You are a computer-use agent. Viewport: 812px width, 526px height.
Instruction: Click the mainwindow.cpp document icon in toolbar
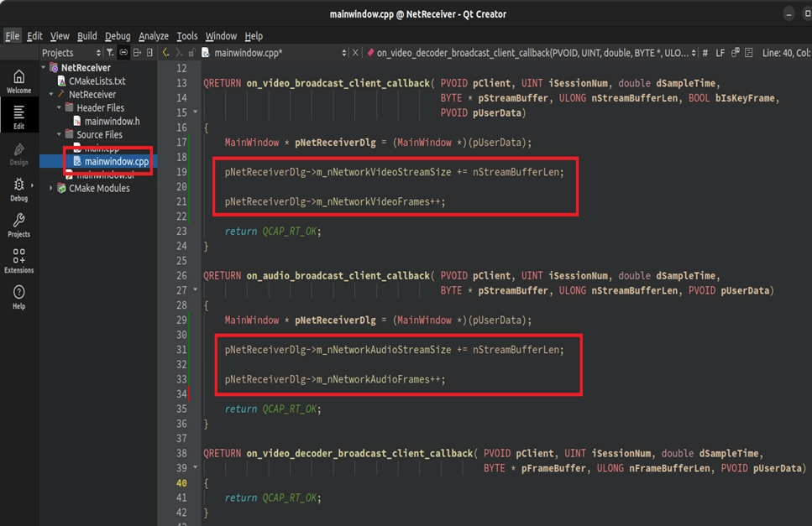pyautogui.click(x=206, y=52)
